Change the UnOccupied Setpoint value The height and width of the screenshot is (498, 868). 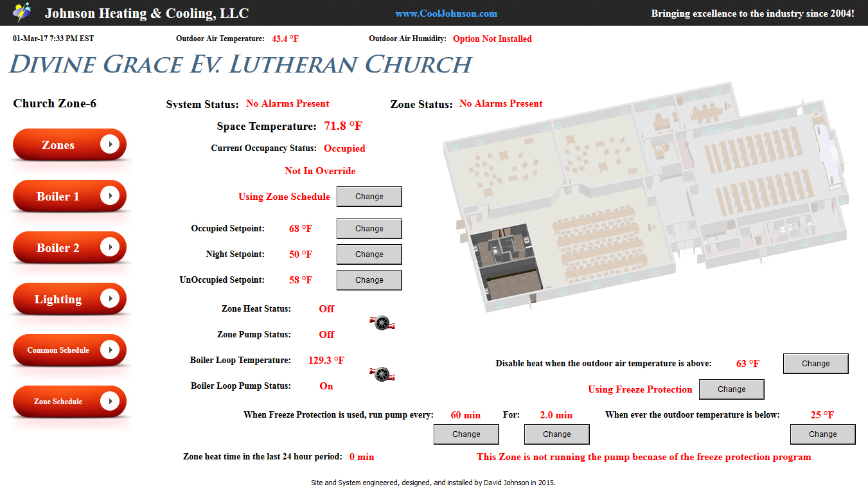(369, 280)
